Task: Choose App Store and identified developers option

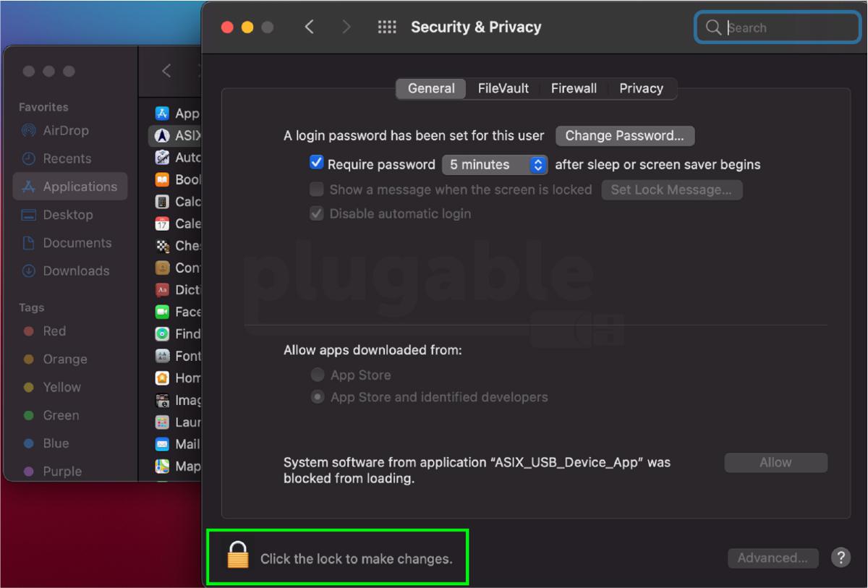Action: [318, 397]
